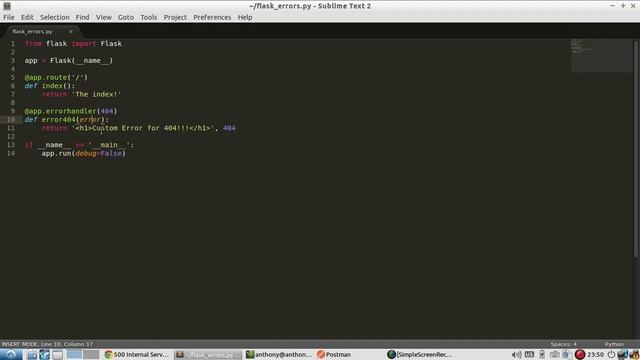640x360 pixels.
Task: Open the Python syntax selector
Action: coord(614,344)
